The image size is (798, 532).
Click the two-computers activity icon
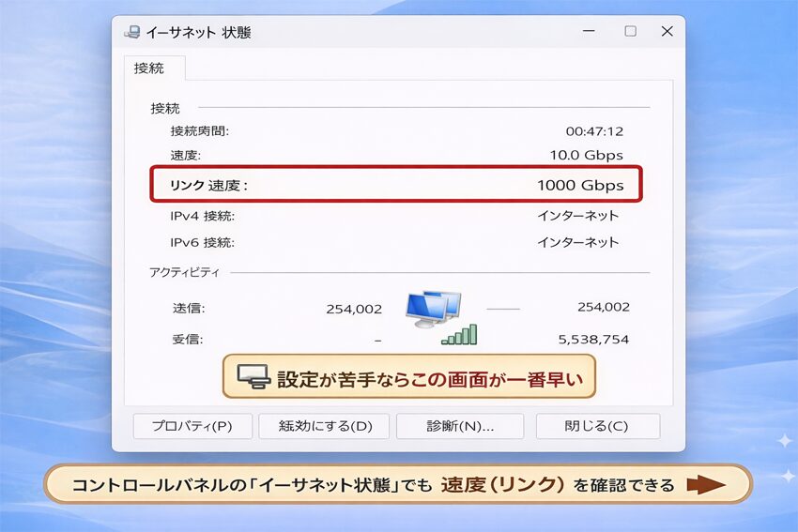pos(433,308)
